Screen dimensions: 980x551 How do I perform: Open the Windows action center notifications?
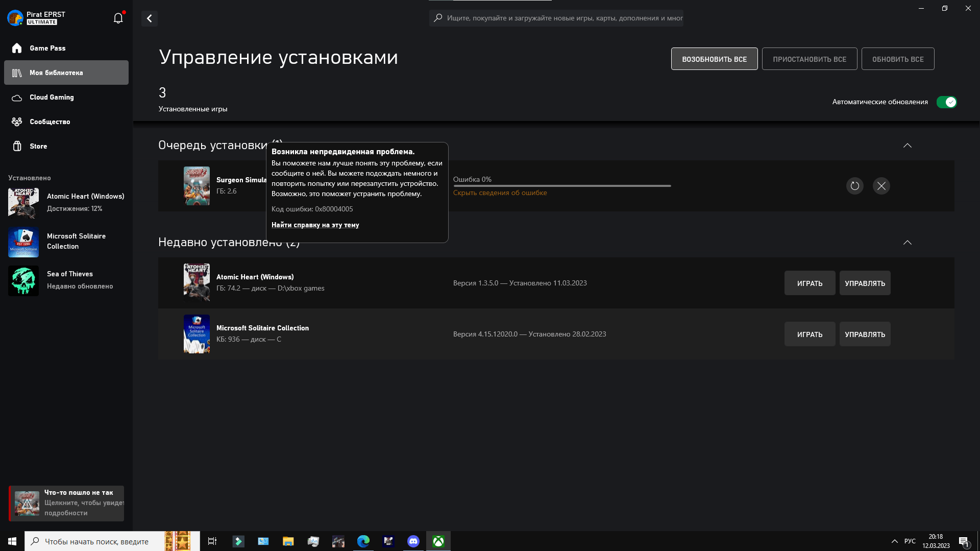[964, 542]
